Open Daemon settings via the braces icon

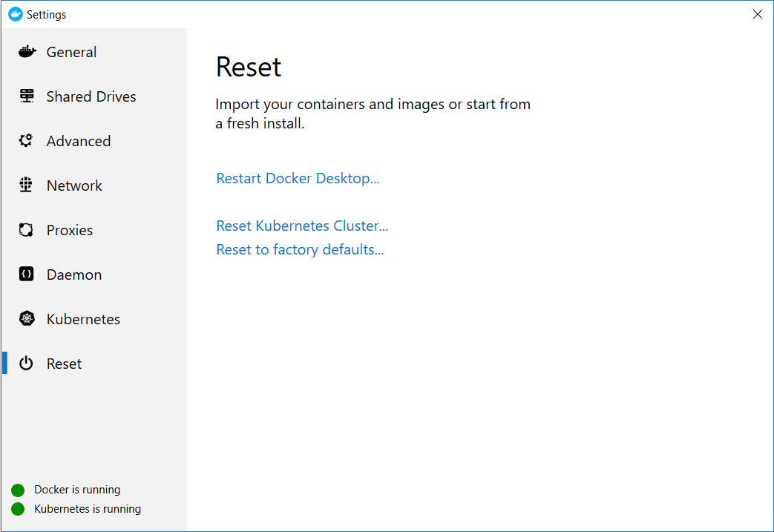pyautogui.click(x=27, y=274)
